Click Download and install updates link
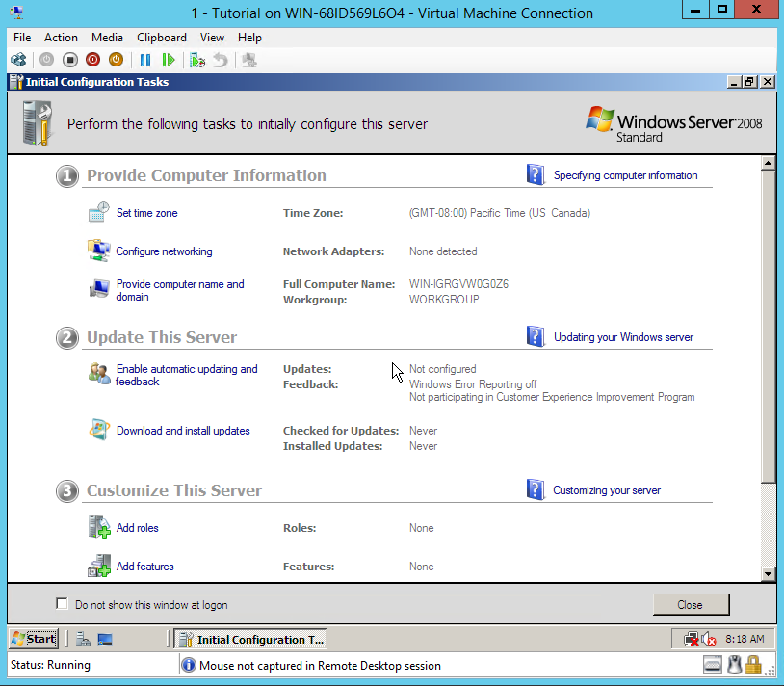This screenshot has height=686, width=784. point(183,431)
